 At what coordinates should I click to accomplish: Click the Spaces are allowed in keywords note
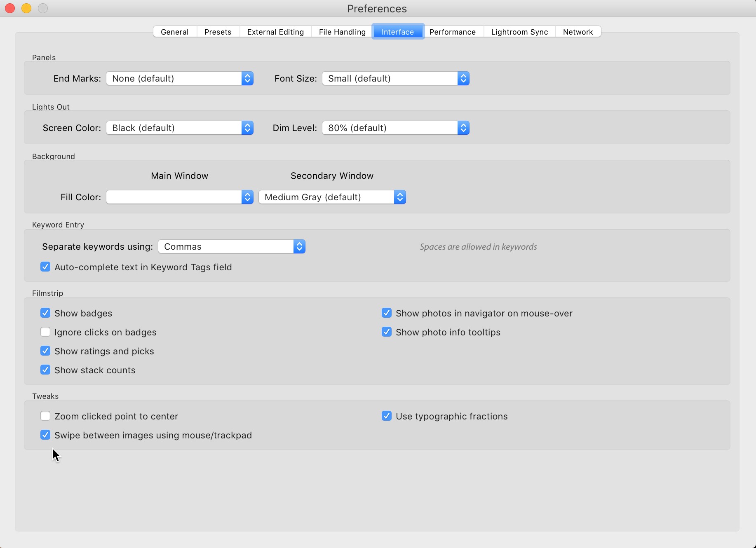tap(478, 246)
